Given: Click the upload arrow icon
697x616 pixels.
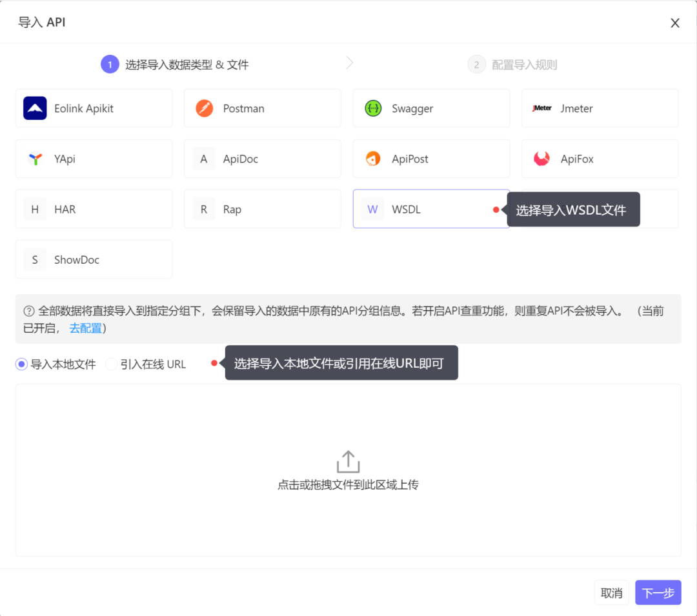Looking at the screenshot, I should click(x=348, y=462).
